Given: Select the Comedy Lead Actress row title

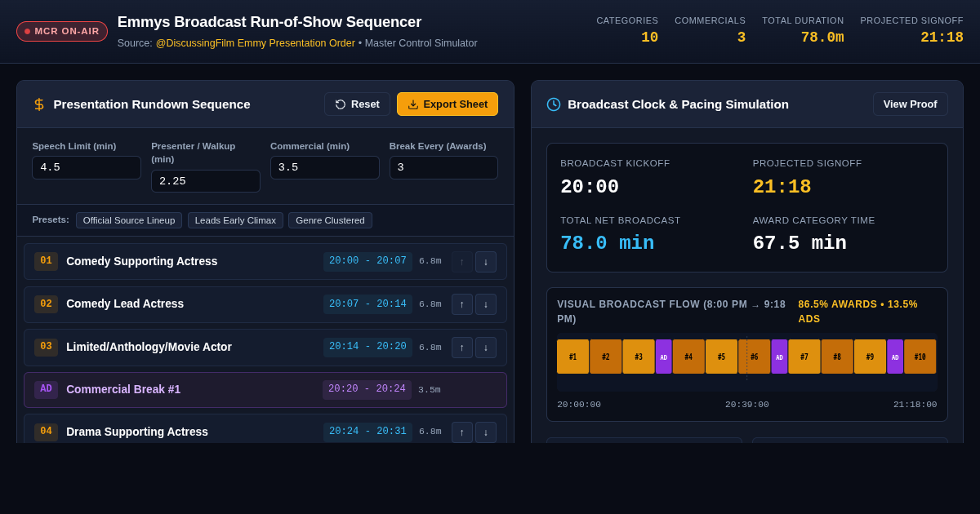Looking at the screenshot, I should click(x=125, y=304).
